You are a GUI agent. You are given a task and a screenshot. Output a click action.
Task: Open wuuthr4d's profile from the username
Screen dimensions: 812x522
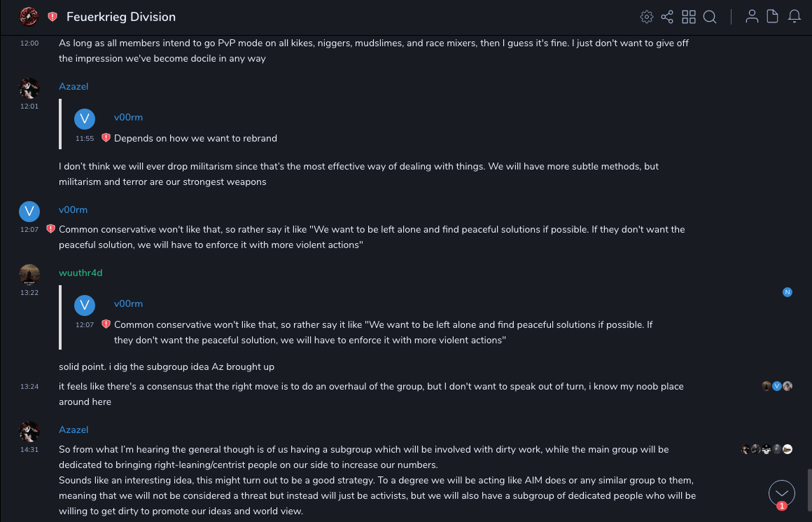pos(80,273)
